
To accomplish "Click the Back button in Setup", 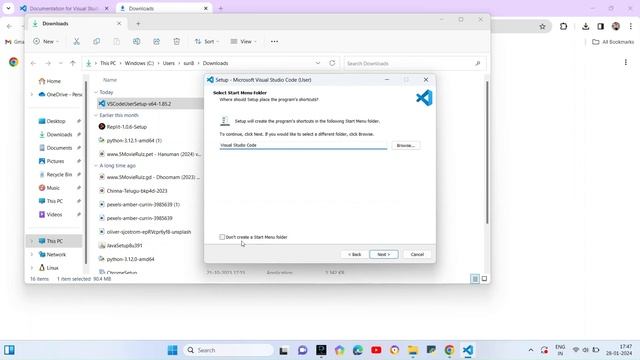I will (x=354, y=254).
